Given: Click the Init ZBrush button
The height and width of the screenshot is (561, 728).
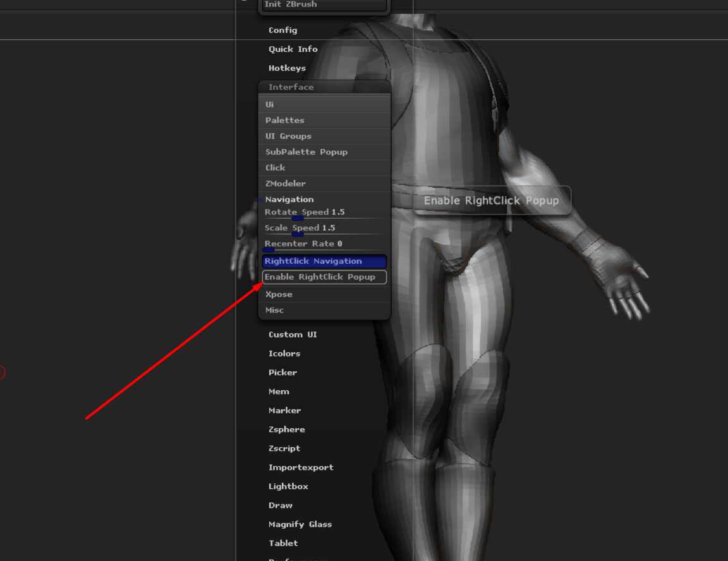Looking at the screenshot, I should pos(324,5).
